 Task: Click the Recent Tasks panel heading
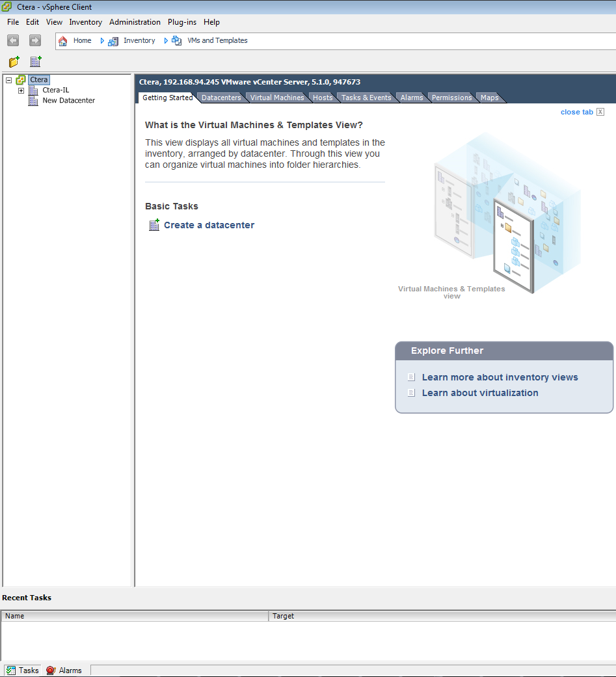[27, 598]
